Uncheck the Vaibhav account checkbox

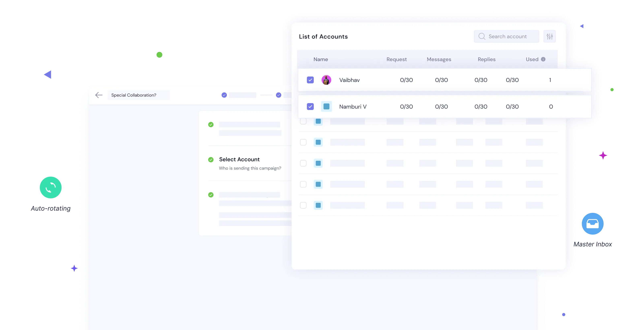310,80
